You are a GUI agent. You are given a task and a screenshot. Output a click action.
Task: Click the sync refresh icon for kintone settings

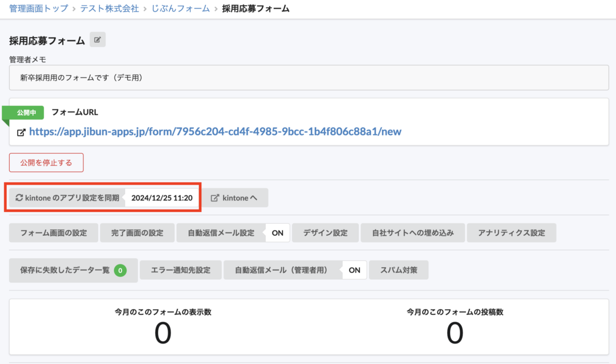(19, 197)
